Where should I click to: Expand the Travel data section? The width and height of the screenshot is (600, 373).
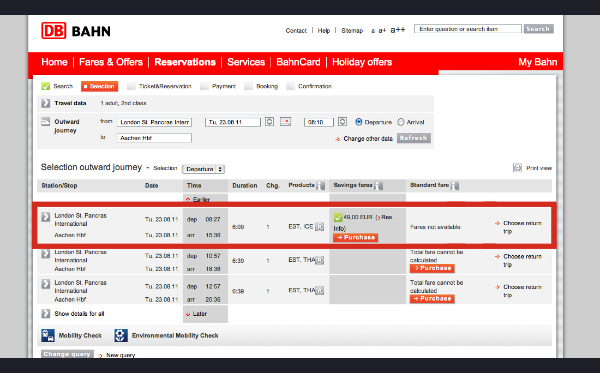tap(46, 103)
